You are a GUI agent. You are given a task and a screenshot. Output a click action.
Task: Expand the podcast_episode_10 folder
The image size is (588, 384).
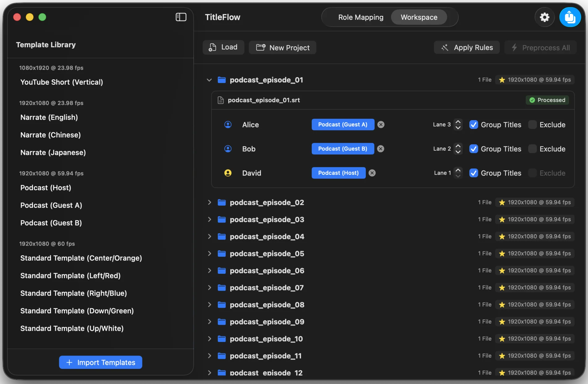pyautogui.click(x=209, y=338)
